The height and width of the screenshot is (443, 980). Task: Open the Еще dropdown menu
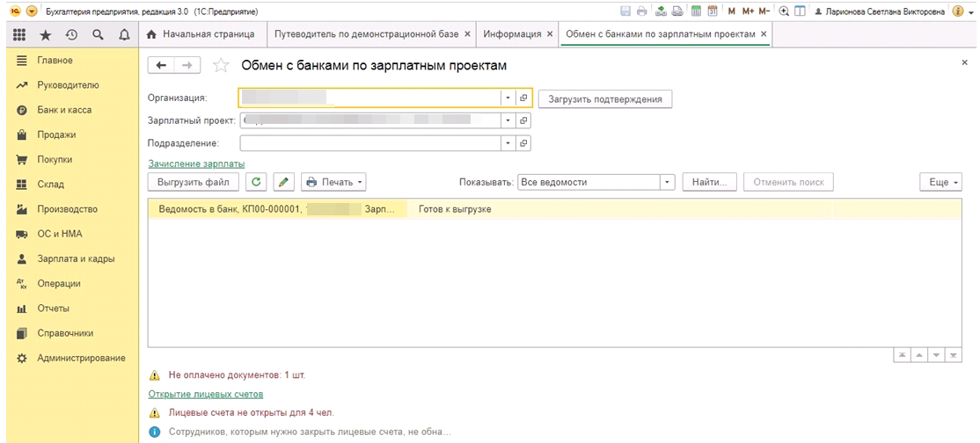tap(942, 183)
